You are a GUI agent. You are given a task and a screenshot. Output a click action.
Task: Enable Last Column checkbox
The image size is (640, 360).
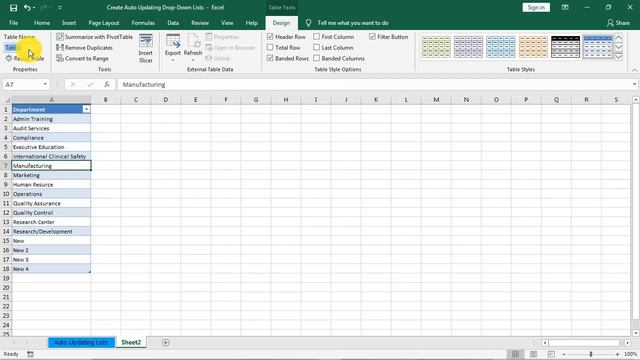[x=317, y=47]
